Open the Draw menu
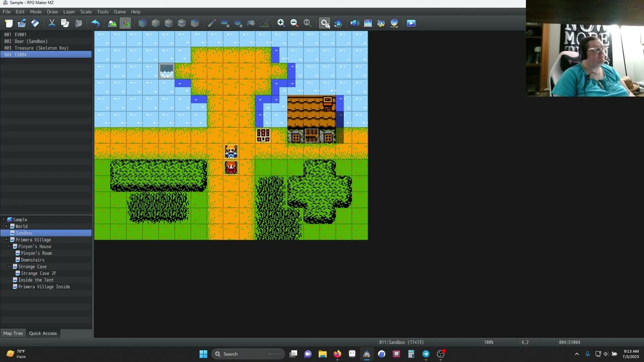The image size is (644, 362). pyautogui.click(x=52, y=12)
